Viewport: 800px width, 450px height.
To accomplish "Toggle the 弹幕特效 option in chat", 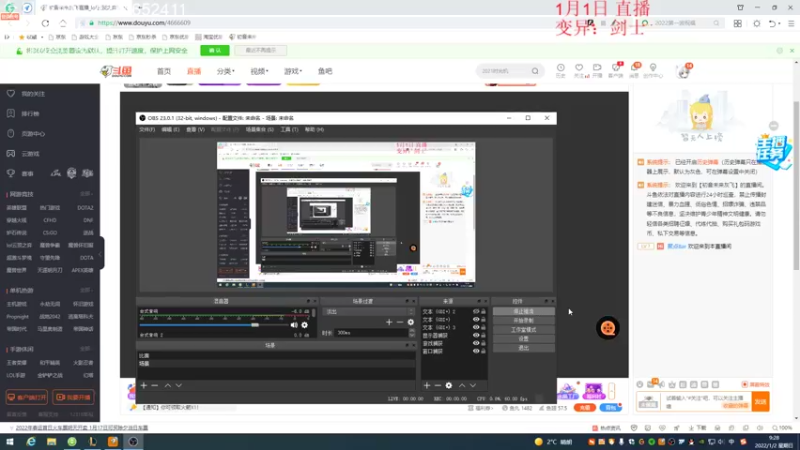I will pos(756,384).
